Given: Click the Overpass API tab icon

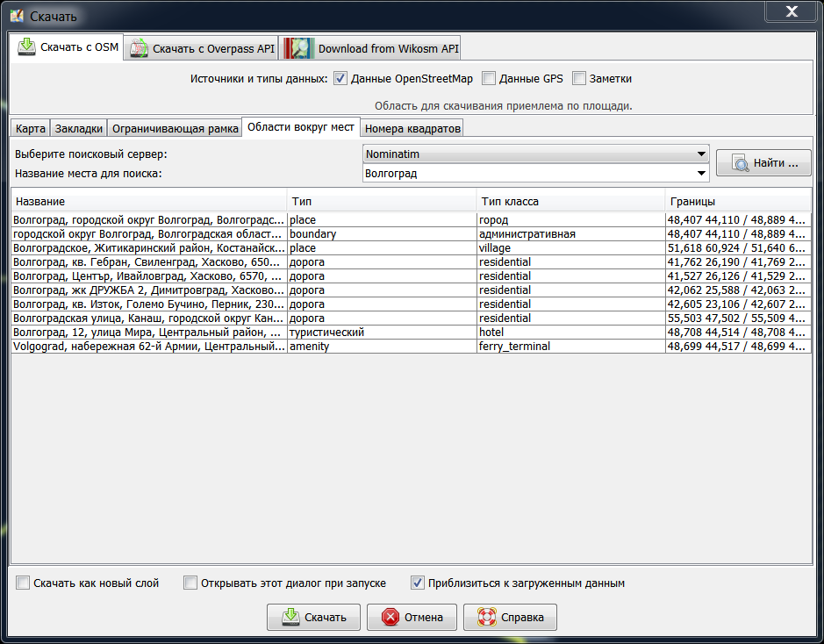Looking at the screenshot, I should pos(138,48).
